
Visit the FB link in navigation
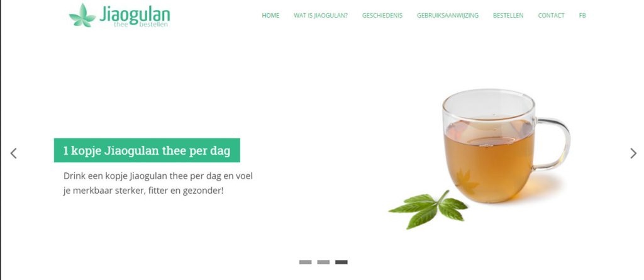click(x=582, y=16)
